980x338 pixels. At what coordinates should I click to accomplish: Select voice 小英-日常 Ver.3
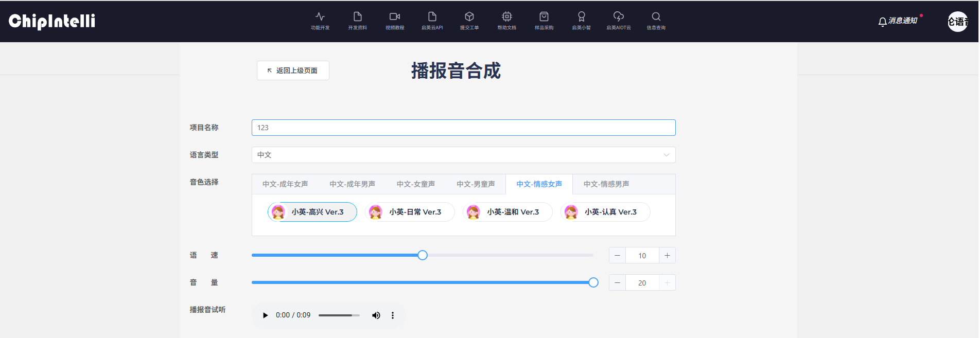pyautogui.click(x=410, y=212)
